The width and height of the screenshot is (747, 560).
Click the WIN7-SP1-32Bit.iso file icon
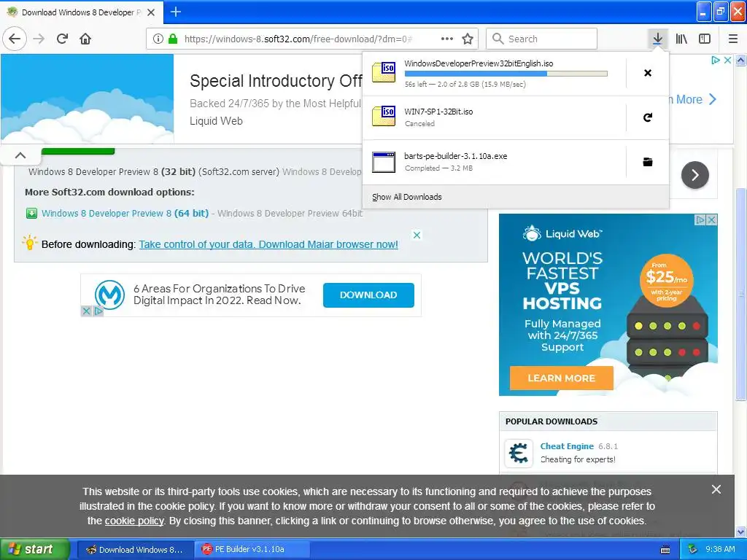click(384, 116)
